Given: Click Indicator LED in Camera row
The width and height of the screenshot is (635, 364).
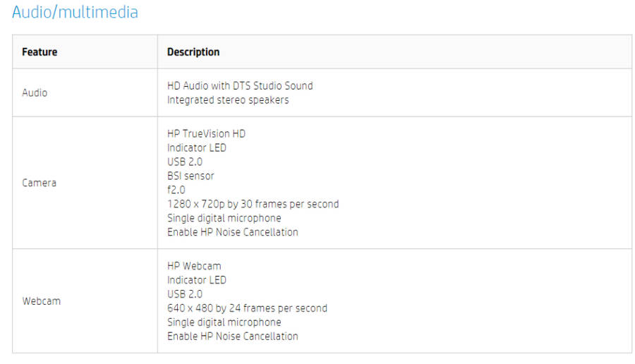Looking at the screenshot, I should pos(197,147).
